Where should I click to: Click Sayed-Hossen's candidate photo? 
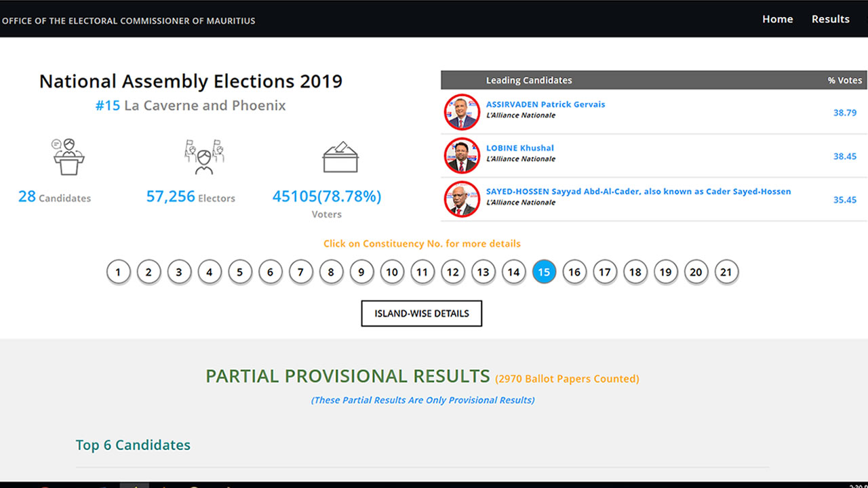(462, 199)
